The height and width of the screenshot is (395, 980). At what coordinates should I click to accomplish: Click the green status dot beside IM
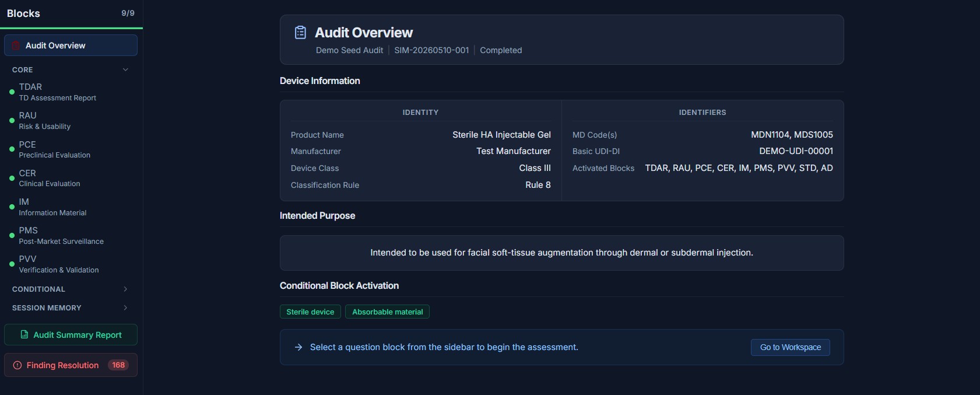point(12,207)
